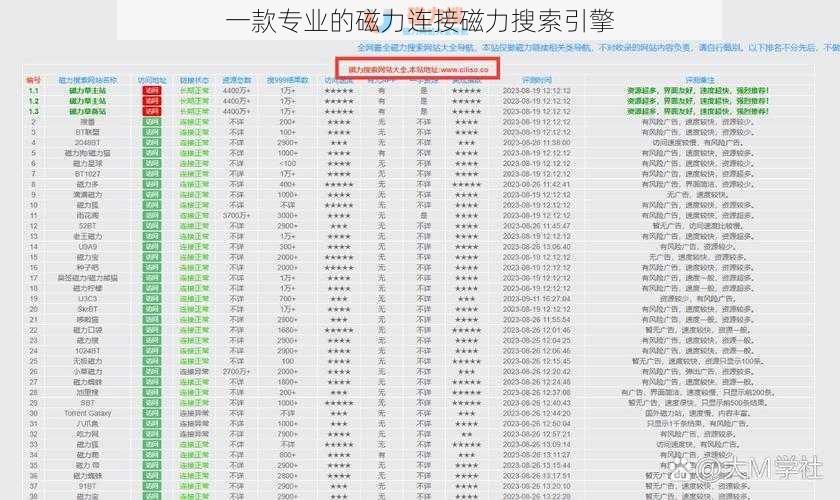Click the 链接状态 column header
The width and height of the screenshot is (840, 500).
click(x=194, y=80)
